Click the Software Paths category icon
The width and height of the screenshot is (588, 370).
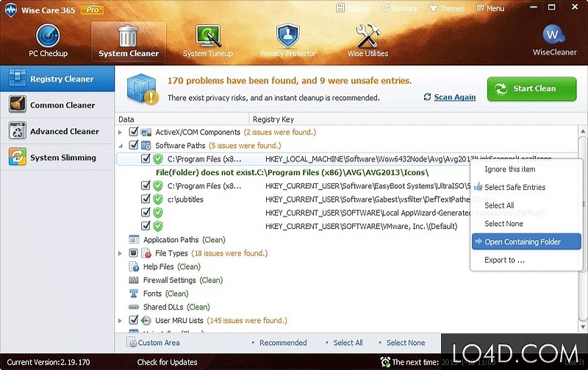[146, 145]
